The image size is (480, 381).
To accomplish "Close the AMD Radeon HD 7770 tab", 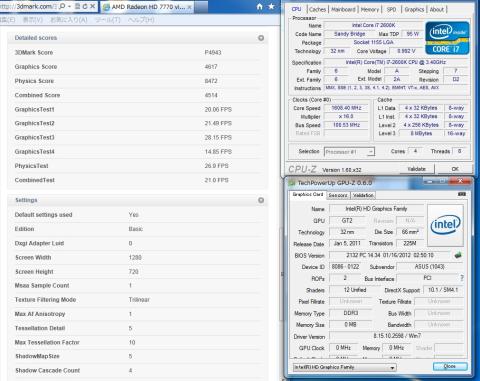I will point(189,7).
